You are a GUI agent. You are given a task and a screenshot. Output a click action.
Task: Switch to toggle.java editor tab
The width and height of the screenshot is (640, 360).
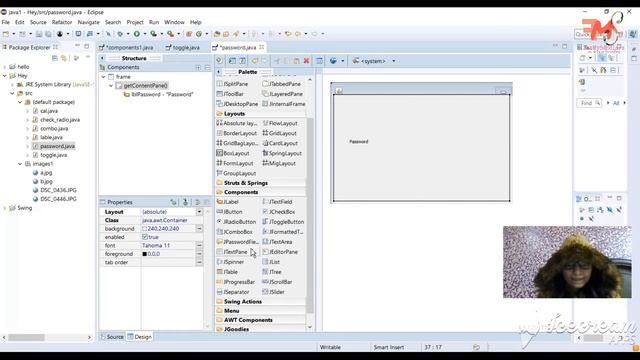(x=183, y=47)
